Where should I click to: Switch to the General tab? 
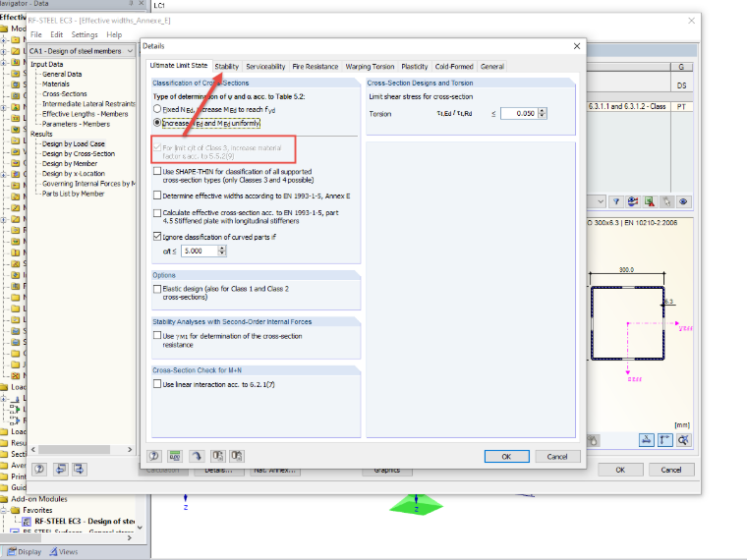tap(492, 67)
